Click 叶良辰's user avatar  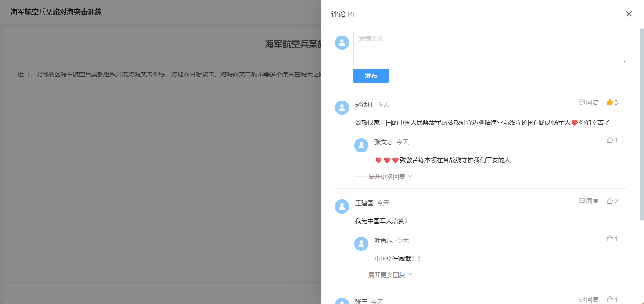click(x=361, y=244)
